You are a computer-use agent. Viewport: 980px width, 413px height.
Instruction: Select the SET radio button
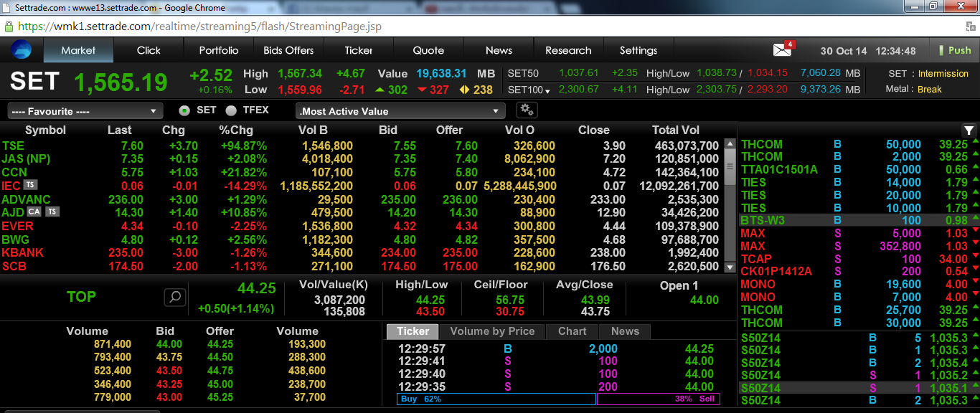coord(184,110)
